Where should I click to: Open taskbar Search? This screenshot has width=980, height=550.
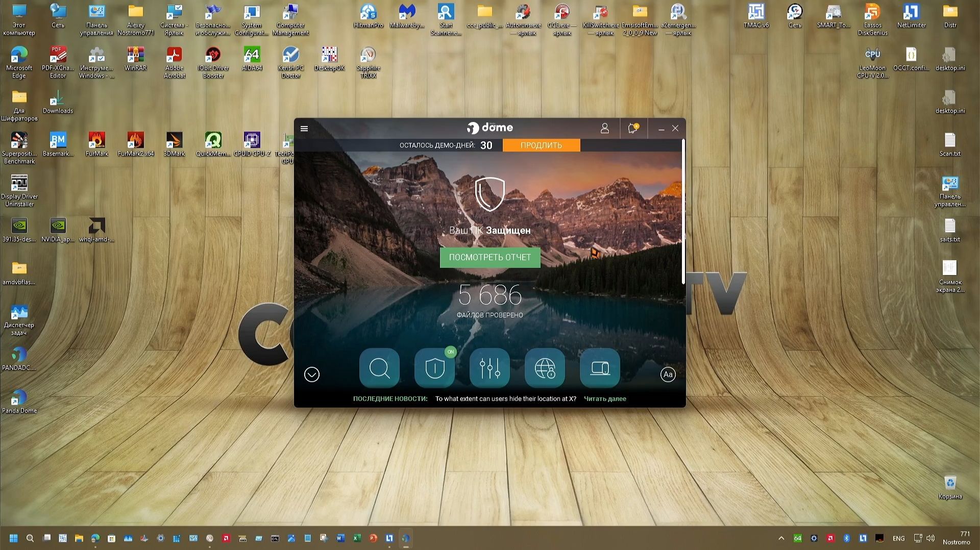pos(30,538)
